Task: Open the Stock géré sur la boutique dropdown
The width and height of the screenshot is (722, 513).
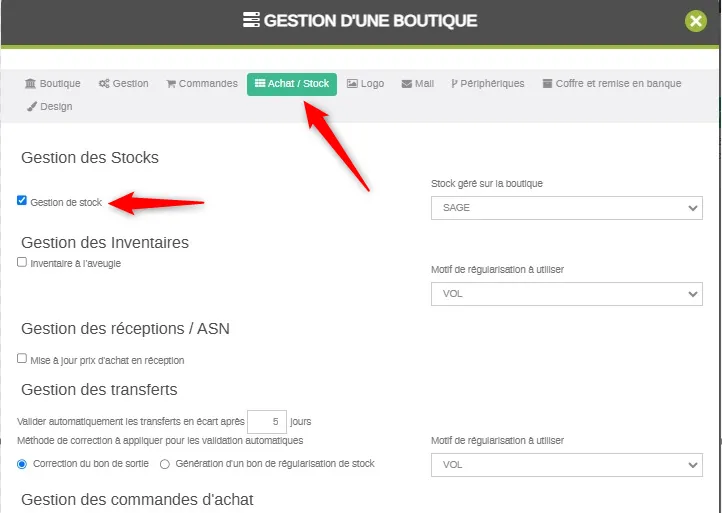Action: [x=566, y=208]
